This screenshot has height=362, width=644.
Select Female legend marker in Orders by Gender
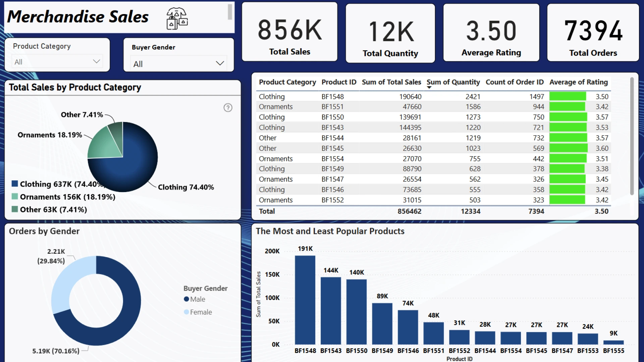pyautogui.click(x=186, y=312)
